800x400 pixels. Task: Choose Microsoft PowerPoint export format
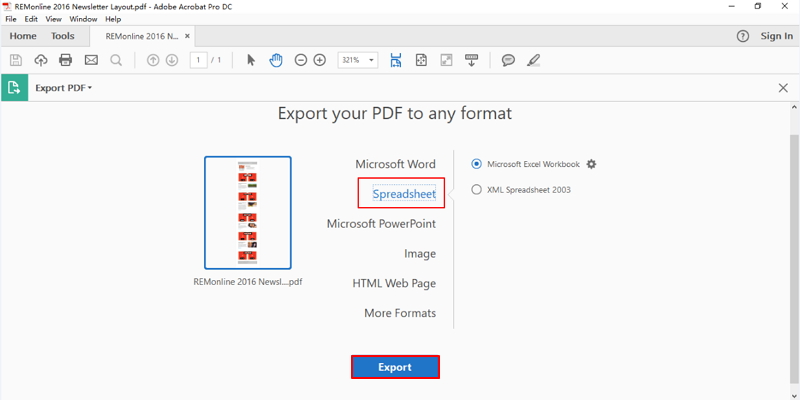pyautogui.click(x=381, y=223)
